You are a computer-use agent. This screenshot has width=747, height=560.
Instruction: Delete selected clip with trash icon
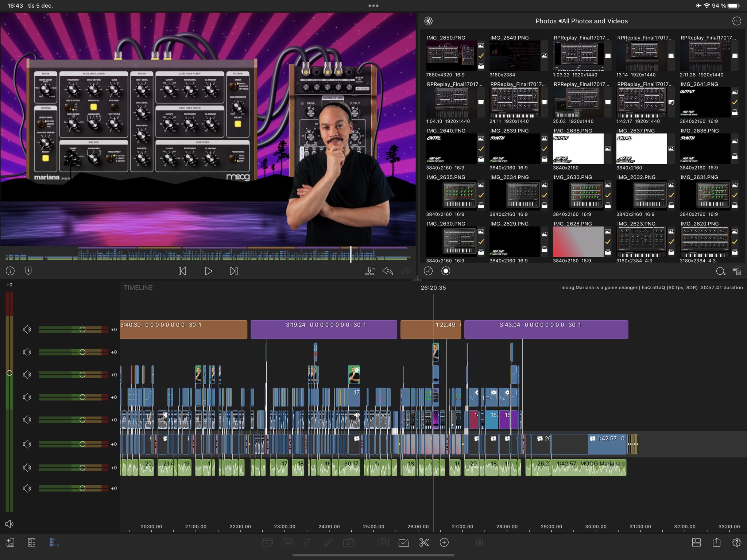[479, 542]
